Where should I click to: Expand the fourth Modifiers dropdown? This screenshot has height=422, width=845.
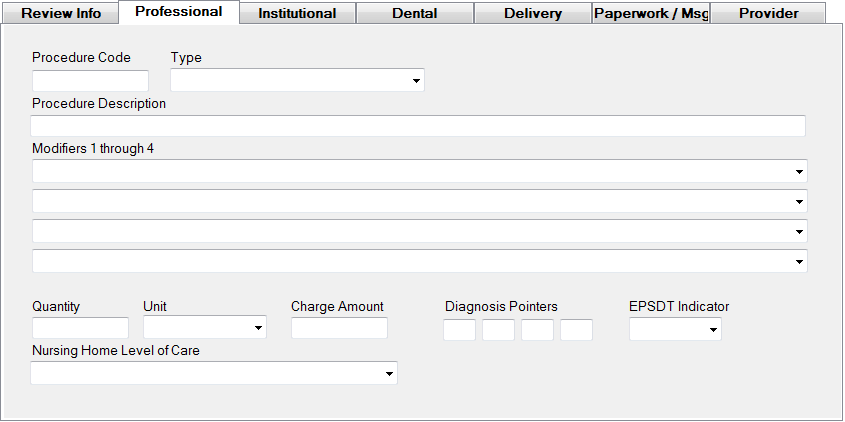click(x=420, y=261)
